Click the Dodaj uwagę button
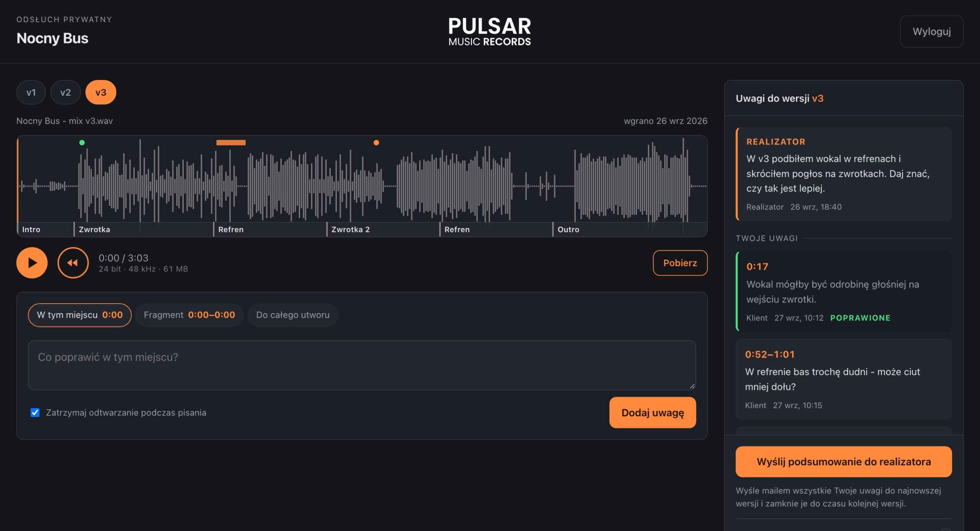This screenshot has width=980, height=531. pyautogui.click(x=652, y=413)
